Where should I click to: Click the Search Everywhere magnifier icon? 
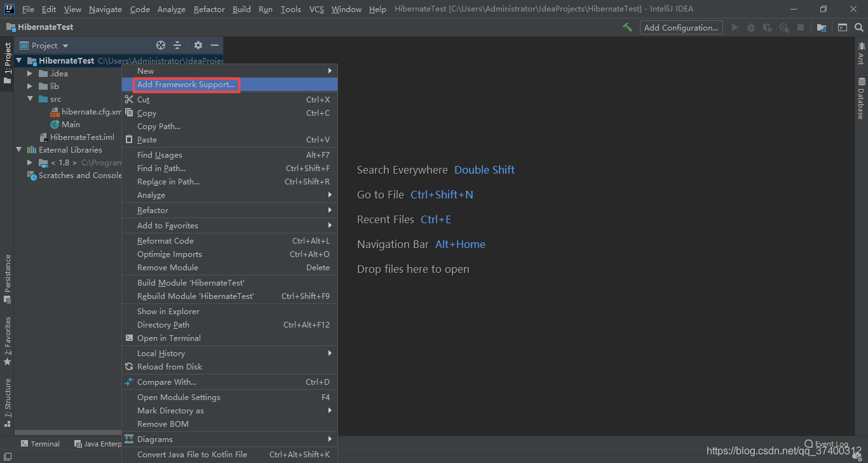859,27
